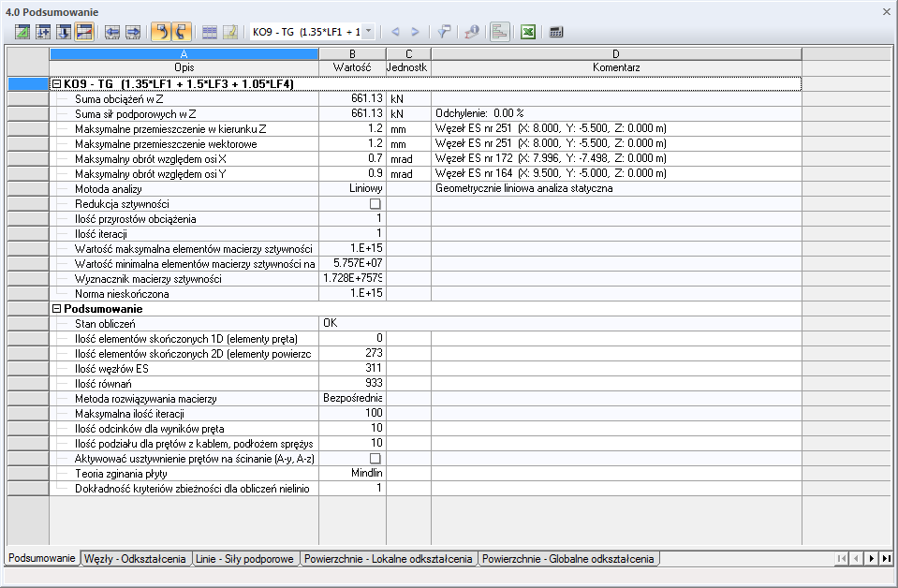
Task: Click 661.13 value for Suma sił podporowych
Action: click(352, 114)
